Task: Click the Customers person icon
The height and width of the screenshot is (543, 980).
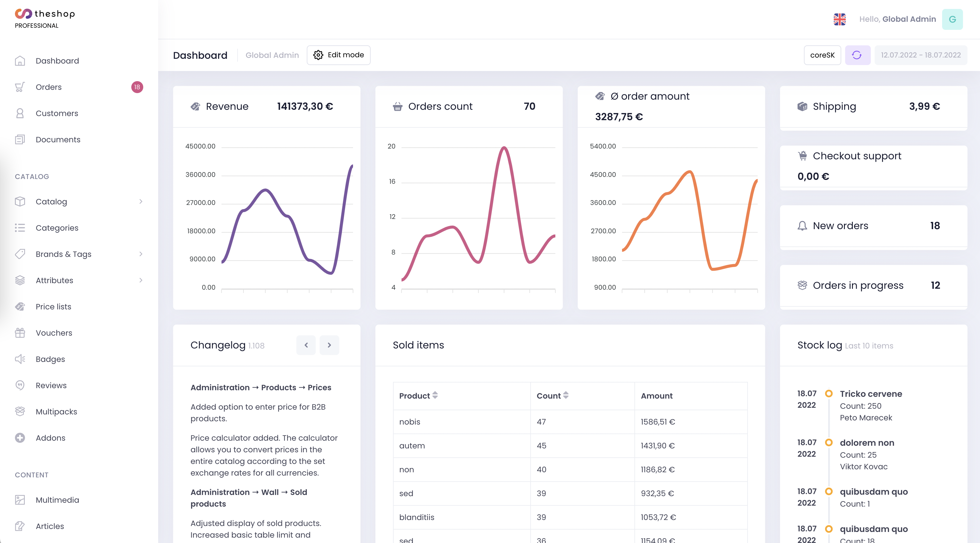Action: (20, 113)
